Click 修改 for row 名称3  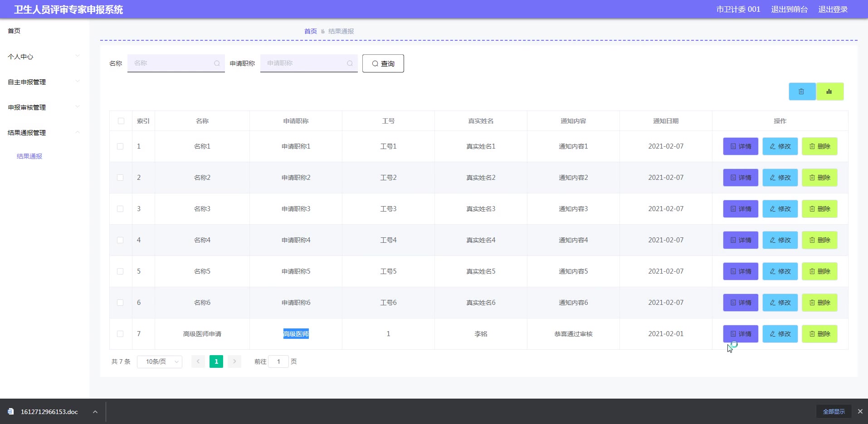pos(780,209)
